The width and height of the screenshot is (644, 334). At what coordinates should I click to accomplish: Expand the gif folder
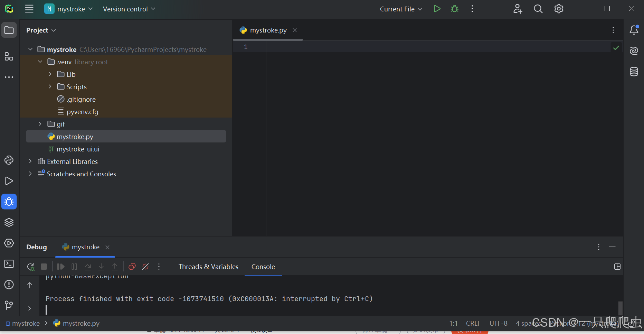(40, 124)
